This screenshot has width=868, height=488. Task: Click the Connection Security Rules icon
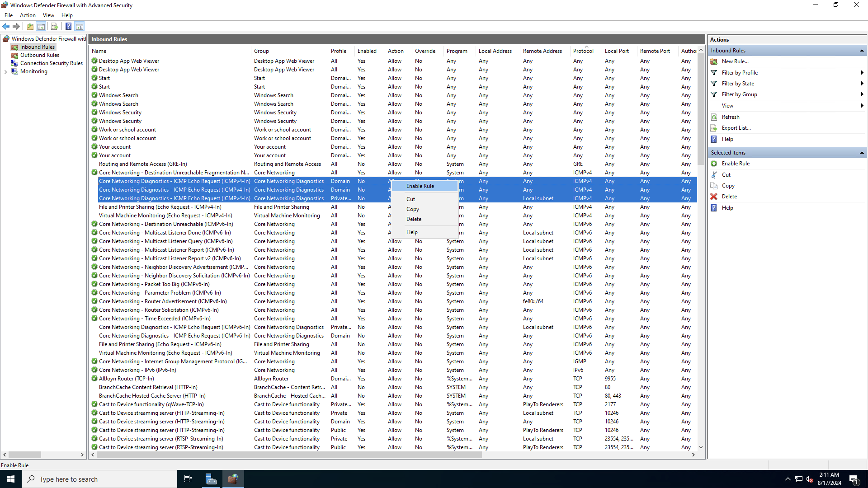(x=14, y=63)
